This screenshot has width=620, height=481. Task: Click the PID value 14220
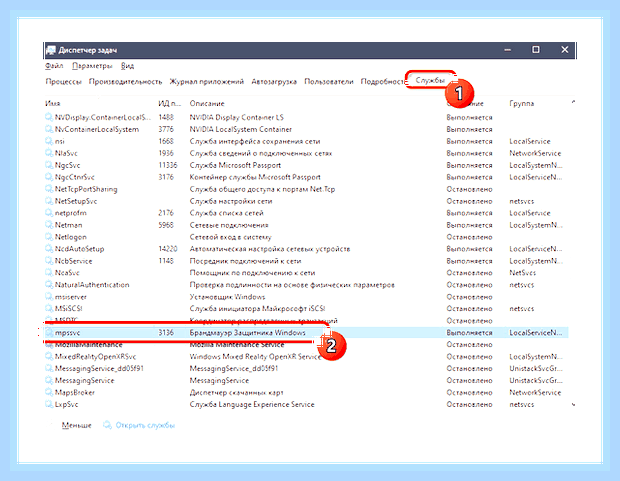click(x=168, y=249)
